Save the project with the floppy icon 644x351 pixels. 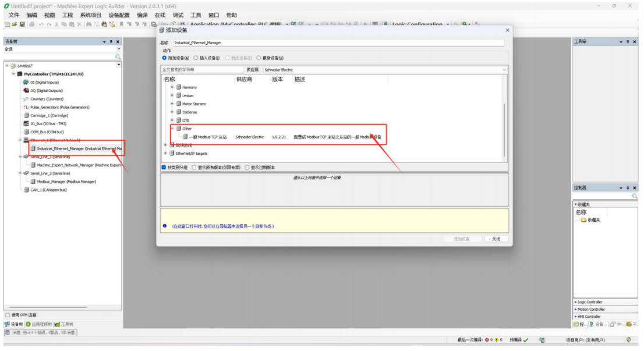(x=22, y=24)
